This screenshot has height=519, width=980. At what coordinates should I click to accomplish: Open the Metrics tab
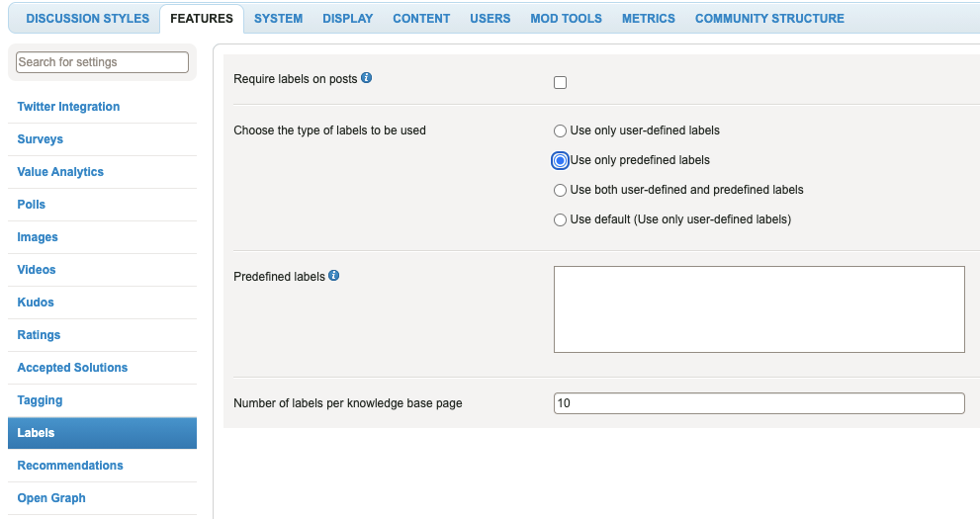pos(648,19)
